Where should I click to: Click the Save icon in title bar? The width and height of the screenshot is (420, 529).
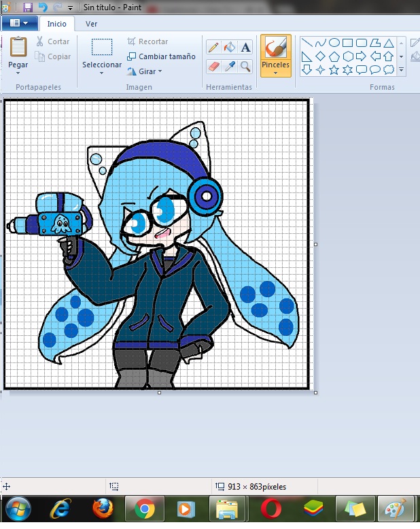pyautogui.click(x=28, y=7)
